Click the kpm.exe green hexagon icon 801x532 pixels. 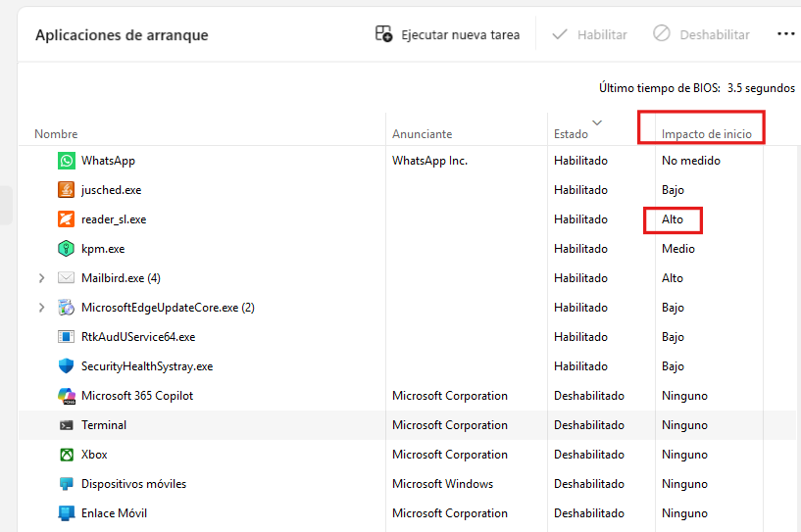[x=66, y=249]
